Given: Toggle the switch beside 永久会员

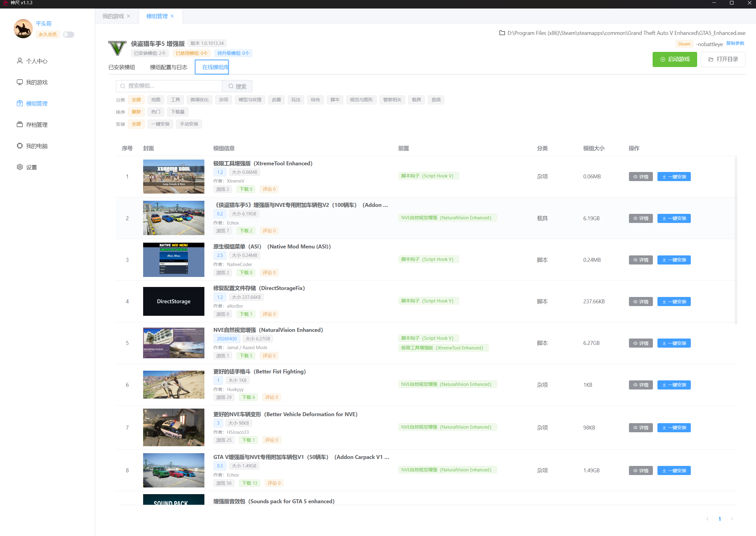Looking at the screenshot, I should pyautogui.click(x=69, y=34).
